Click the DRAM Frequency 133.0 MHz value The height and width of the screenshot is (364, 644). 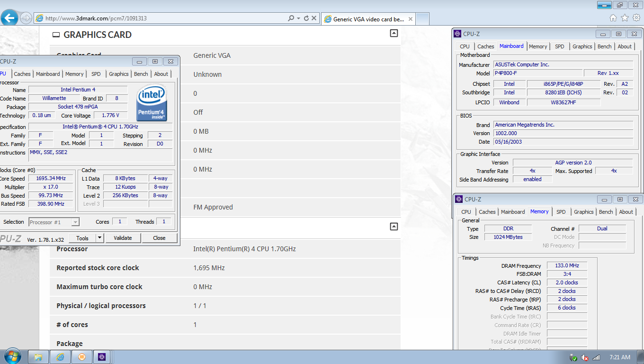pos(567,265)
